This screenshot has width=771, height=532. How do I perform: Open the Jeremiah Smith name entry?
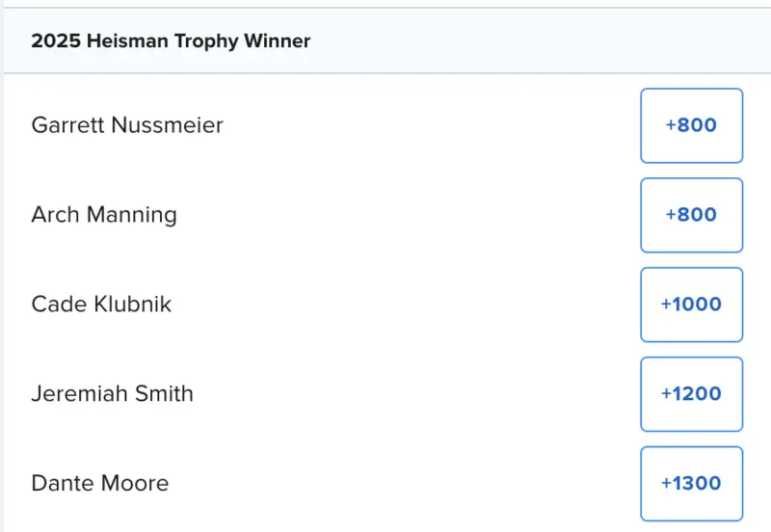112,394
